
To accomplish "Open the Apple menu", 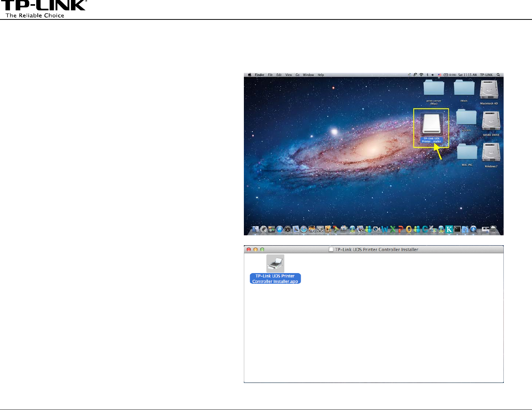I will coord(250,75).
